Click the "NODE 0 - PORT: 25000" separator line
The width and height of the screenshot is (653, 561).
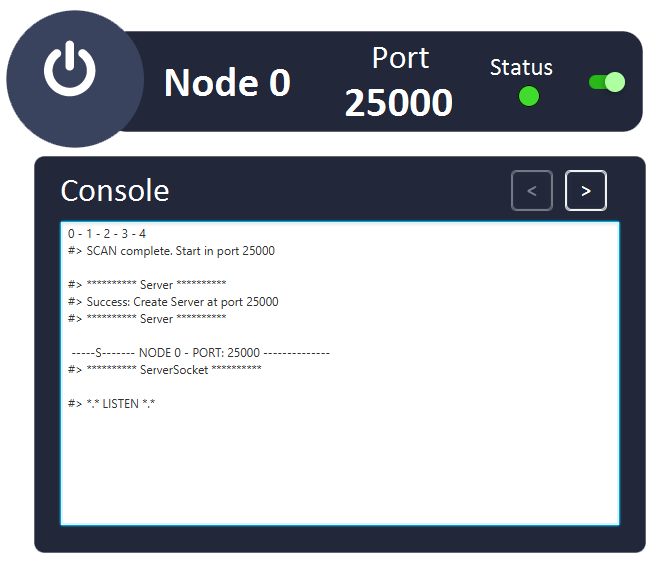pos(200,353)
